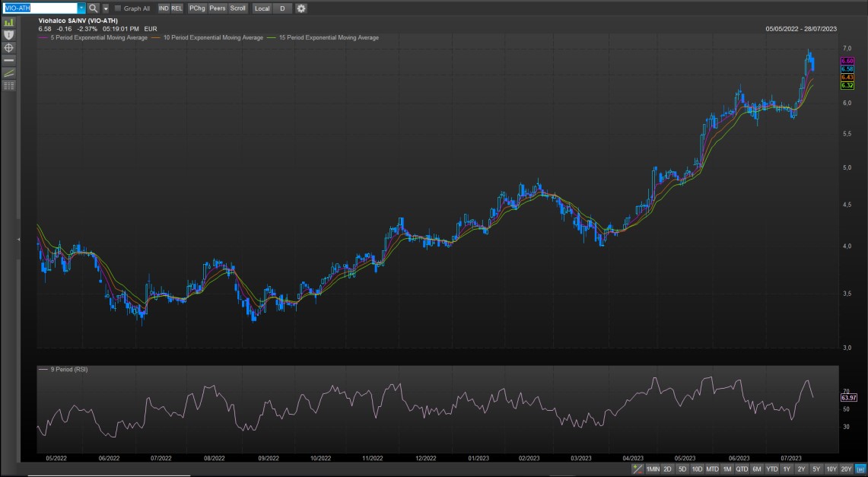The height and width of the screenshot is (477, 868).
Task: Open the D frequency selector
Action: (282, 8)
